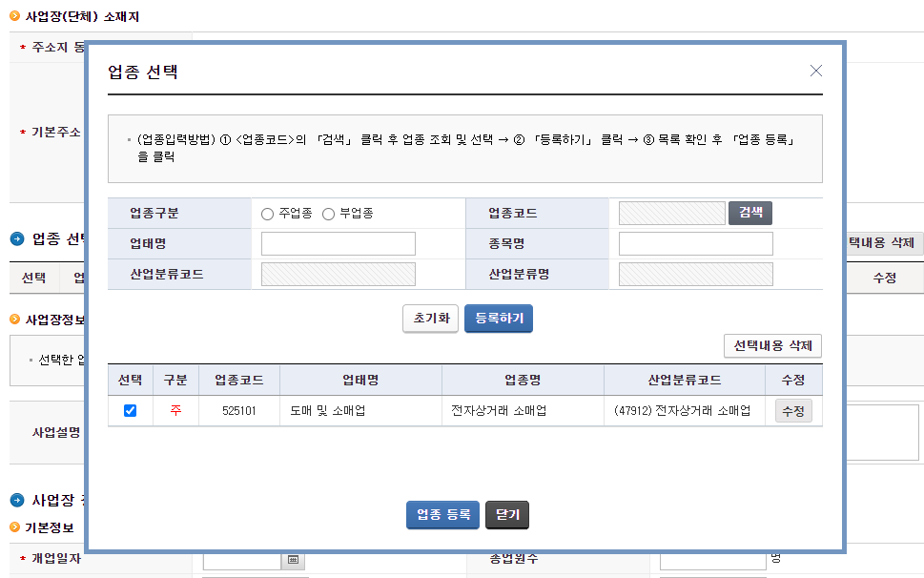Click the orange bullet icon beside 기본정보
Image resolution: width=924 pixels, height=578 pixels.
coord(14,526)
